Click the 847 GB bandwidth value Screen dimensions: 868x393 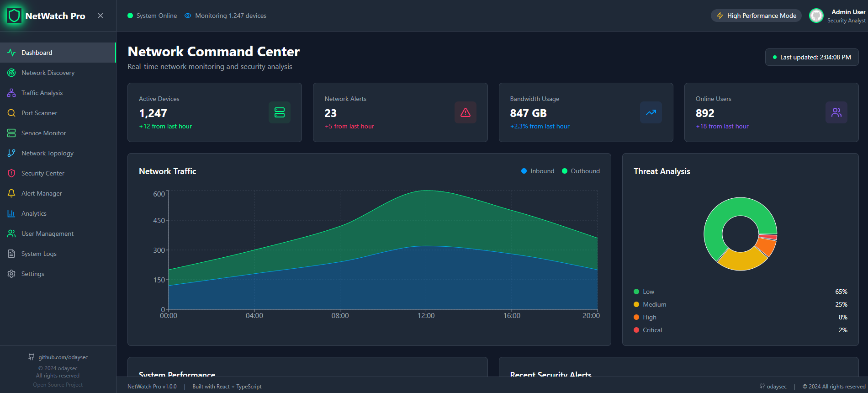tap(529, 113)
